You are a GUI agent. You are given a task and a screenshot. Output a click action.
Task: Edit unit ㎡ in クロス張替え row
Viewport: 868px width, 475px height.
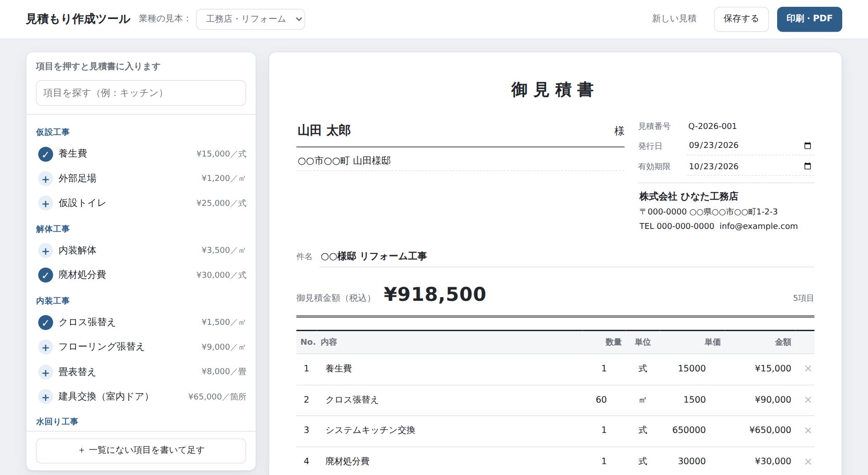(x=642, y=400)
